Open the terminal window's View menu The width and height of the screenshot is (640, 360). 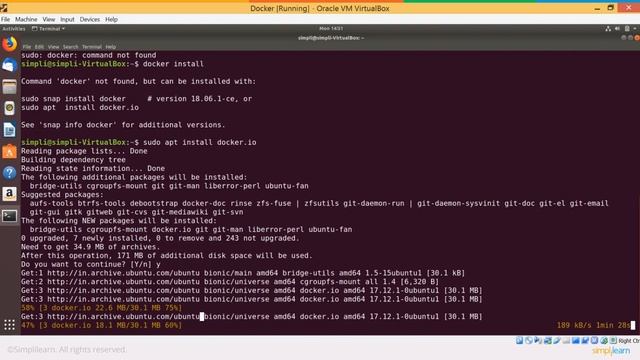point(53,47)
